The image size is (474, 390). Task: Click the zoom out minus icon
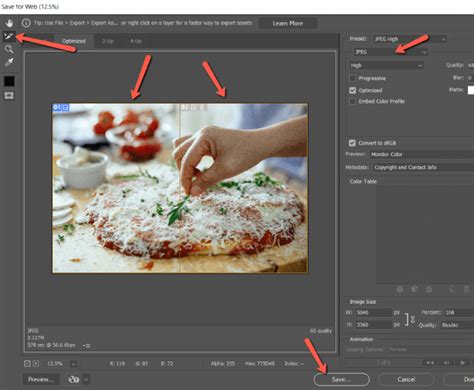pos(27,364)
